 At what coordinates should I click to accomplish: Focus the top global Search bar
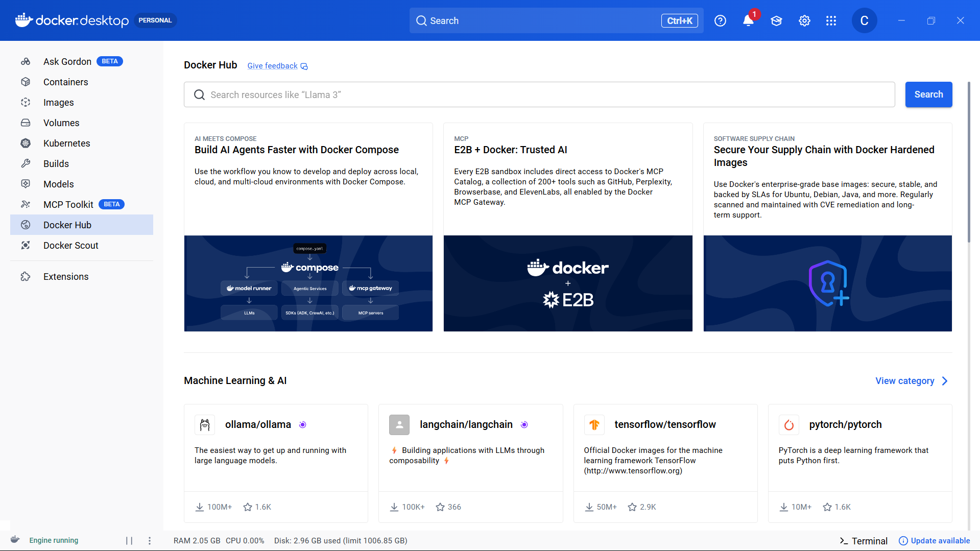tap(556, 20)
